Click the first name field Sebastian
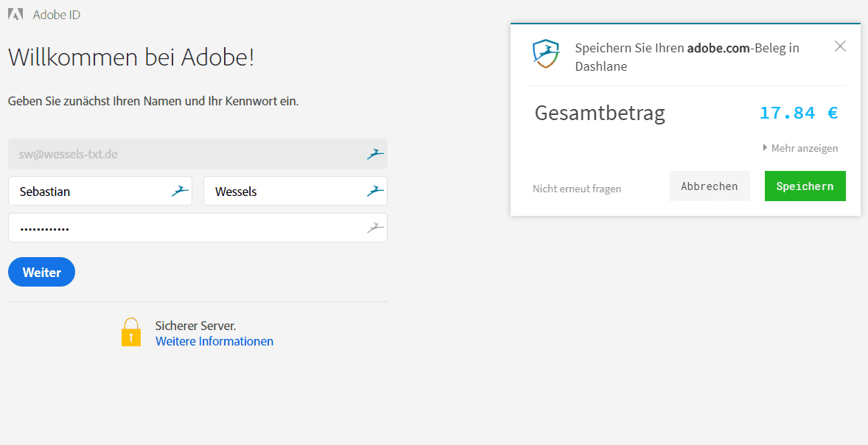Screen dimensions: 868x445 point(100,191)
